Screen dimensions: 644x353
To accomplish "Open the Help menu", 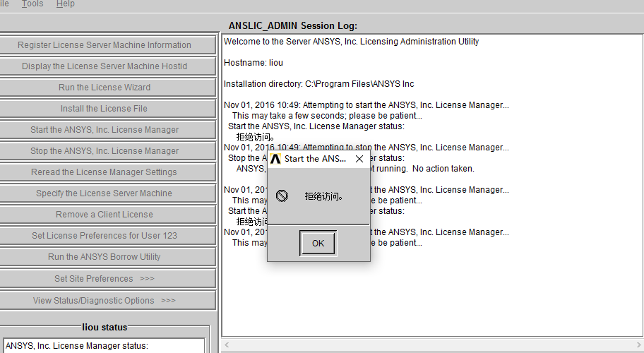I will point(65,4).
